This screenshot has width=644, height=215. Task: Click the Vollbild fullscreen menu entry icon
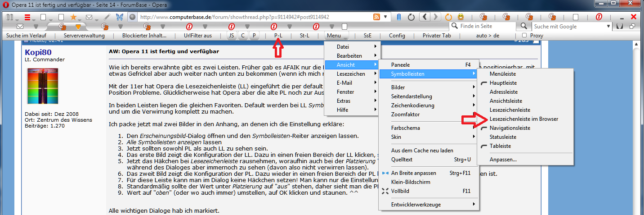coord(385,191)
